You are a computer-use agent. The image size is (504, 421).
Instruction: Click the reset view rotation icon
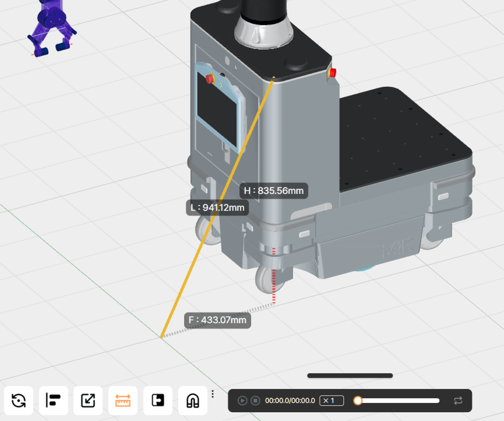tap(19, 400)
